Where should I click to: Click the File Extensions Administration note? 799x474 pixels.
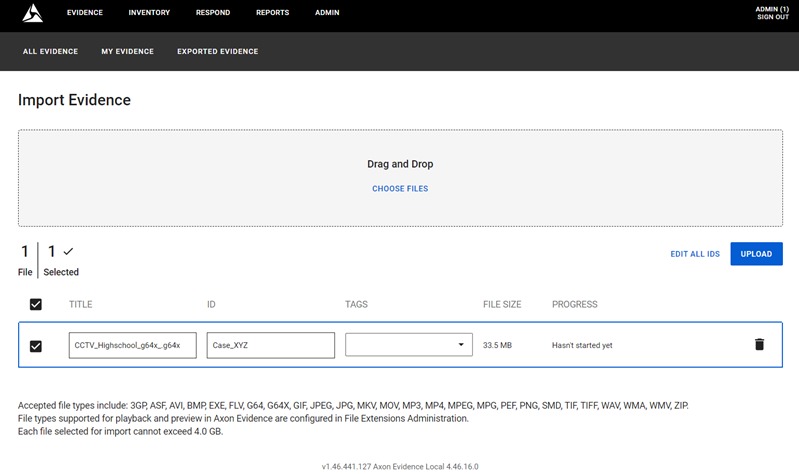coord(243,418)
